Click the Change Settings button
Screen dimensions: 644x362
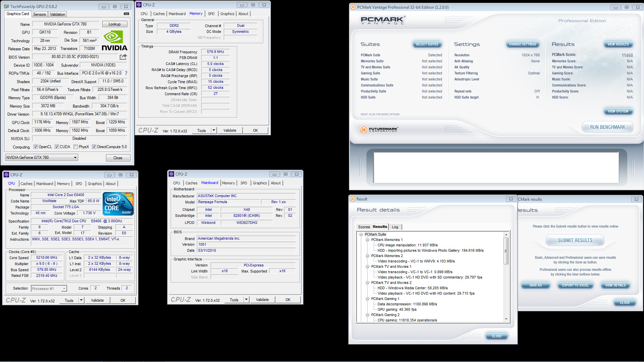pyautogui.click(x=522, y=44)
